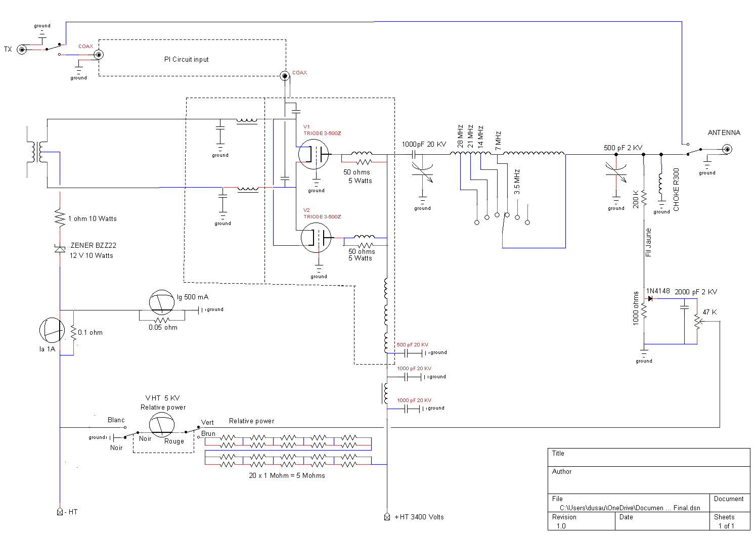This screenshot has height=536, width=756.
Task: Click the 20 x 1 Mohm resistor chain label
Action: [287, 475]
